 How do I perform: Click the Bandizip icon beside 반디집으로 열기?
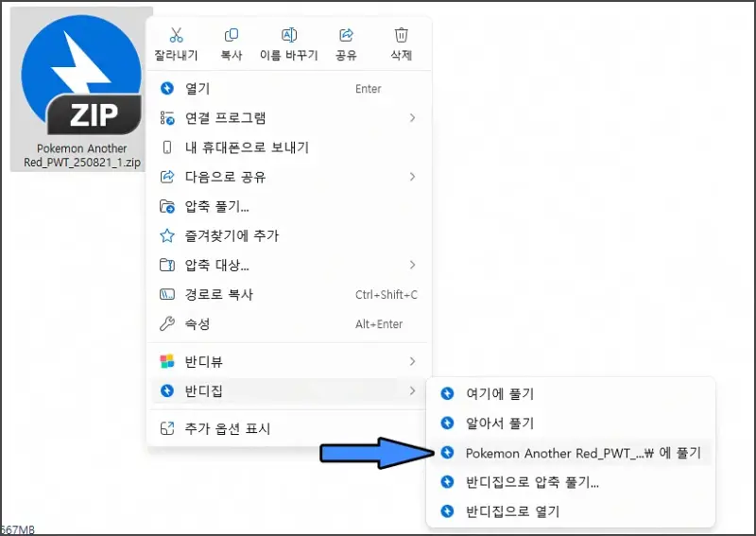447,511
